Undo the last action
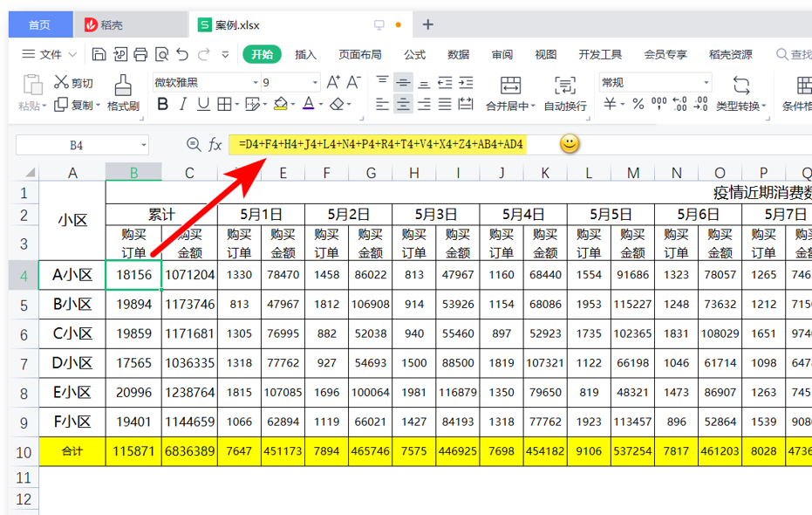Screen dimensions: 812x515 184,53
